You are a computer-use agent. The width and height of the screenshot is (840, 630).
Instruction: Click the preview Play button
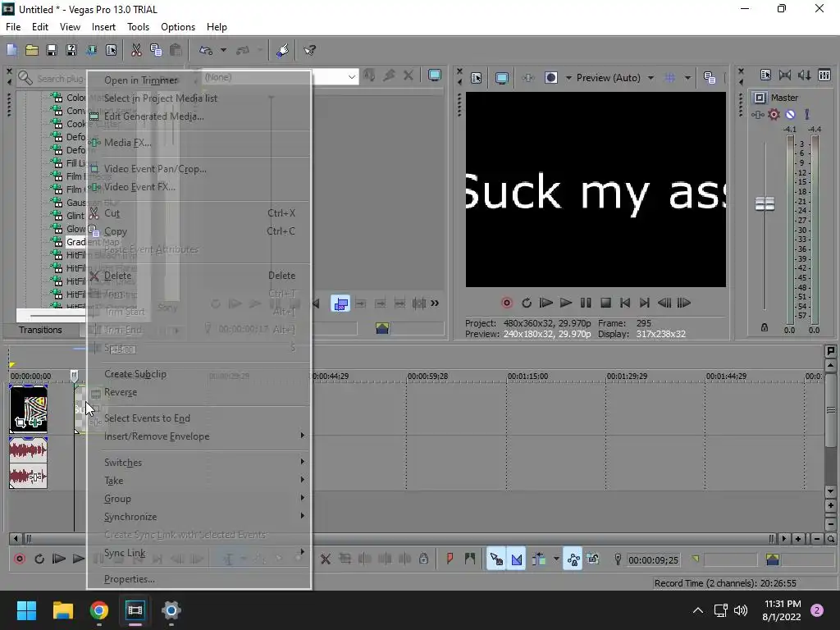(x=566, y=304)
